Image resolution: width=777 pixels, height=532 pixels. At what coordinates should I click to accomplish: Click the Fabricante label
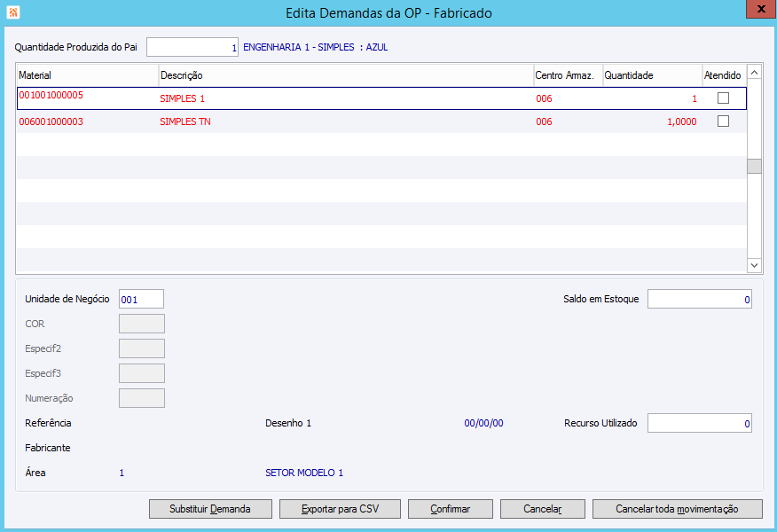(48, 448)
